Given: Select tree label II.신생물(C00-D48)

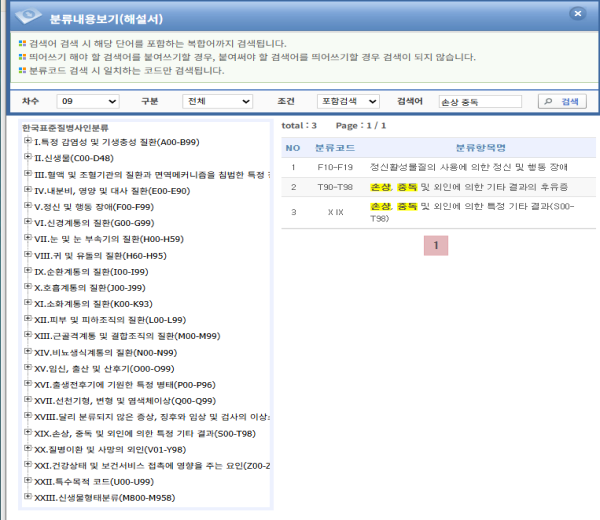Looking at the screenshot, I should [x=74, y=158].
